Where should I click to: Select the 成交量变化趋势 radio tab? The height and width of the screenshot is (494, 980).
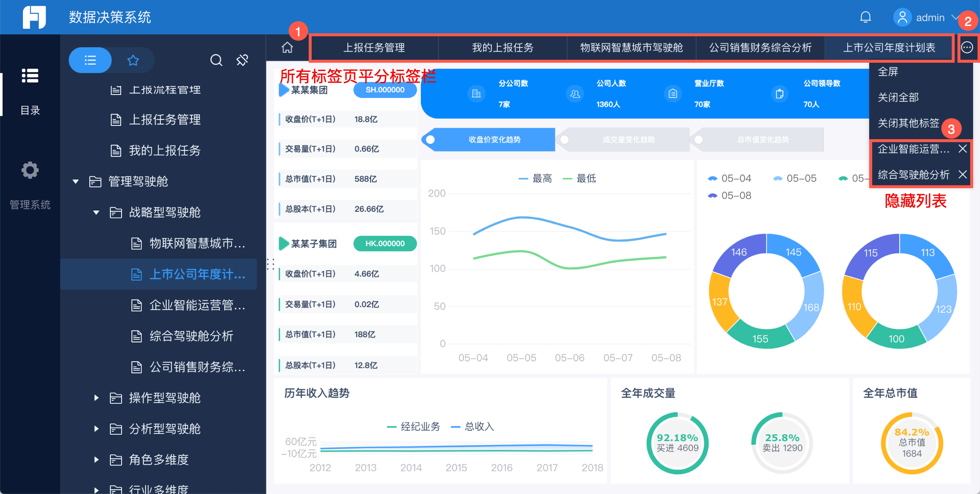click(622, 140)
